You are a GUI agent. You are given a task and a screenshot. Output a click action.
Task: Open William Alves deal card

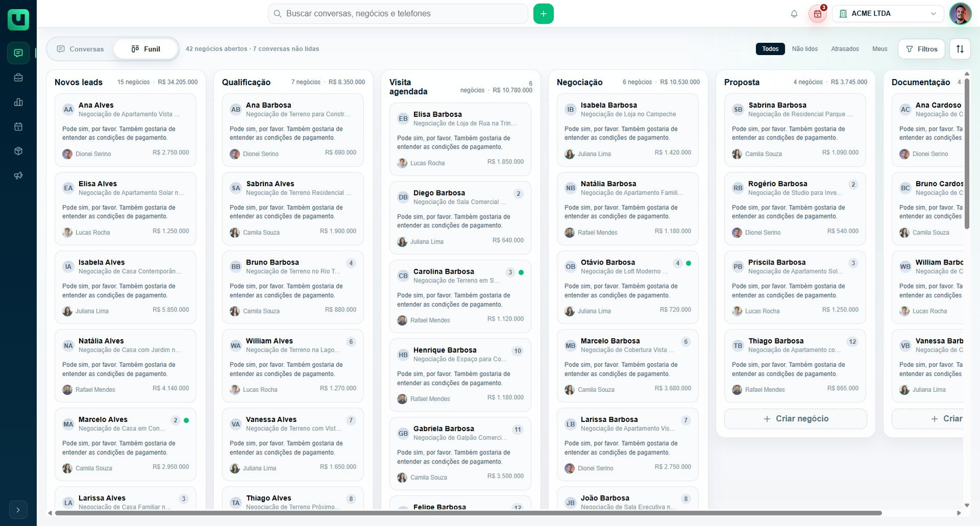click(x=293, y=366)
